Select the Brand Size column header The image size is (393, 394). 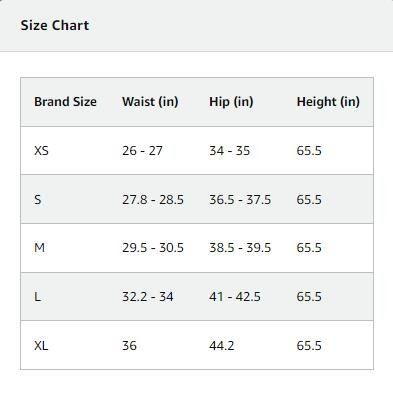(x=65, y=102)
